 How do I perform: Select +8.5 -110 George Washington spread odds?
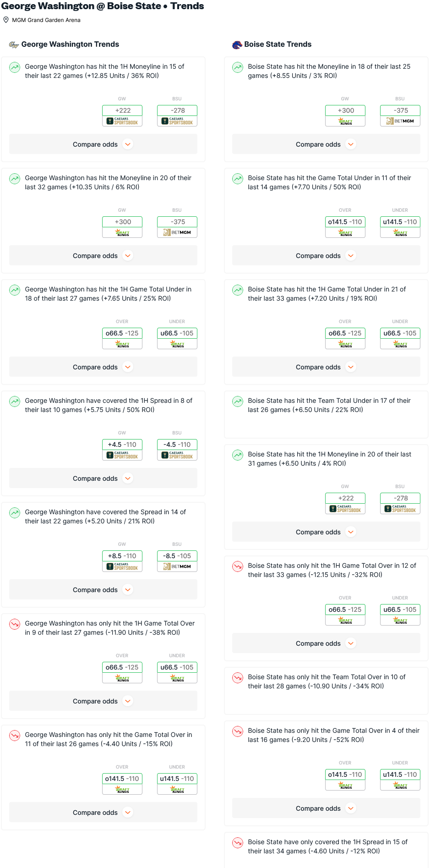point(122,556)
